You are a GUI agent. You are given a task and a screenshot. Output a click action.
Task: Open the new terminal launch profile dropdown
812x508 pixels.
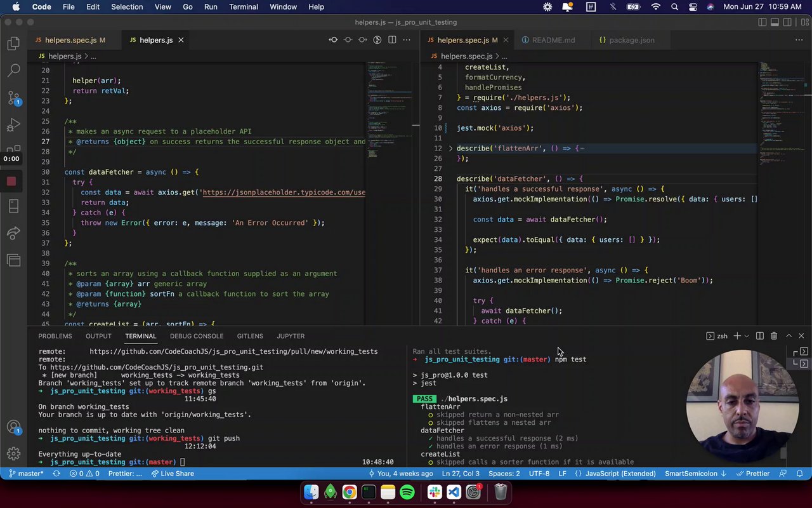point(747,336)
